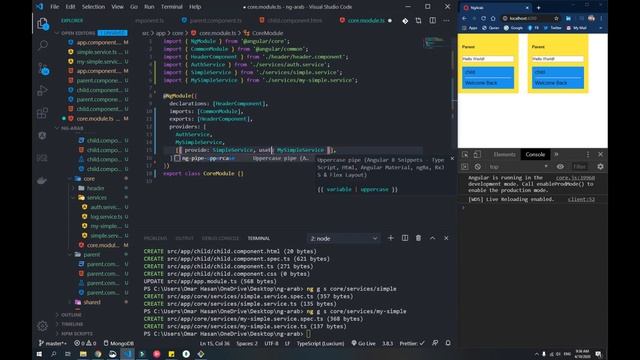Switch to DevTools Elements tab
This screenshot has height=360, width=640.
504,154
